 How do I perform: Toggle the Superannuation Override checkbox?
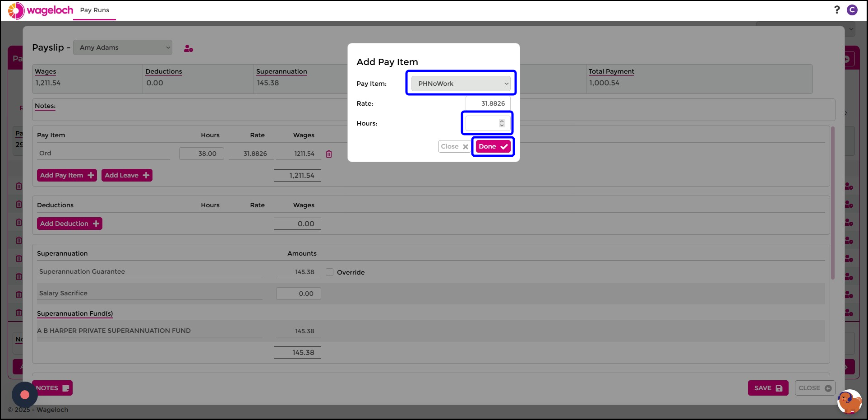[x=330, y=272]
